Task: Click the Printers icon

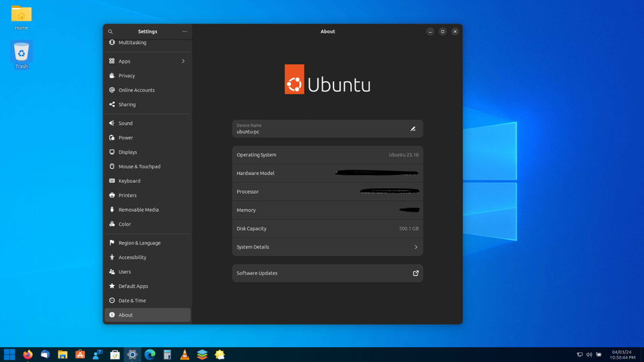Action: pyautogui.click(x=112, y=195)
